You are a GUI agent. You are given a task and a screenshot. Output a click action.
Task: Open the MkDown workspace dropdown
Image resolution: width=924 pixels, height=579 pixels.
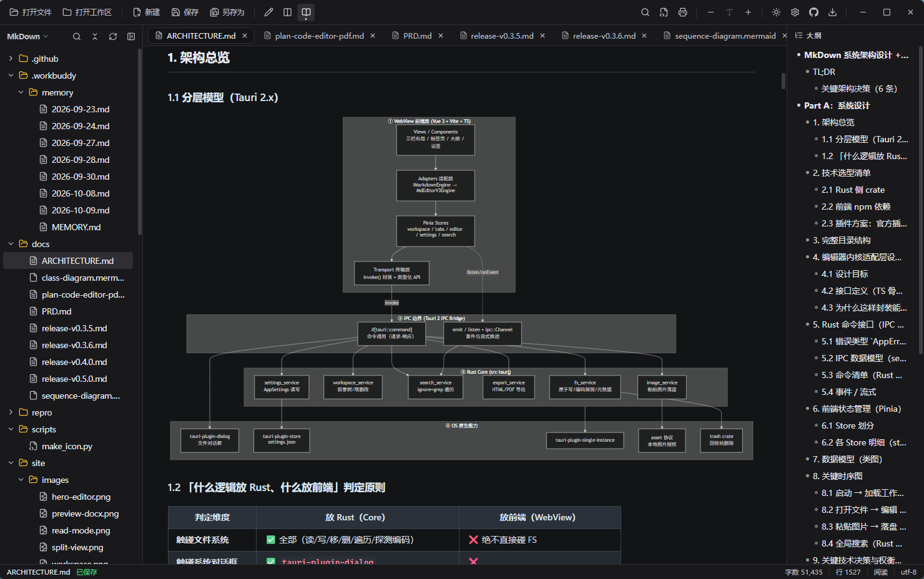(x=27, y=37)
